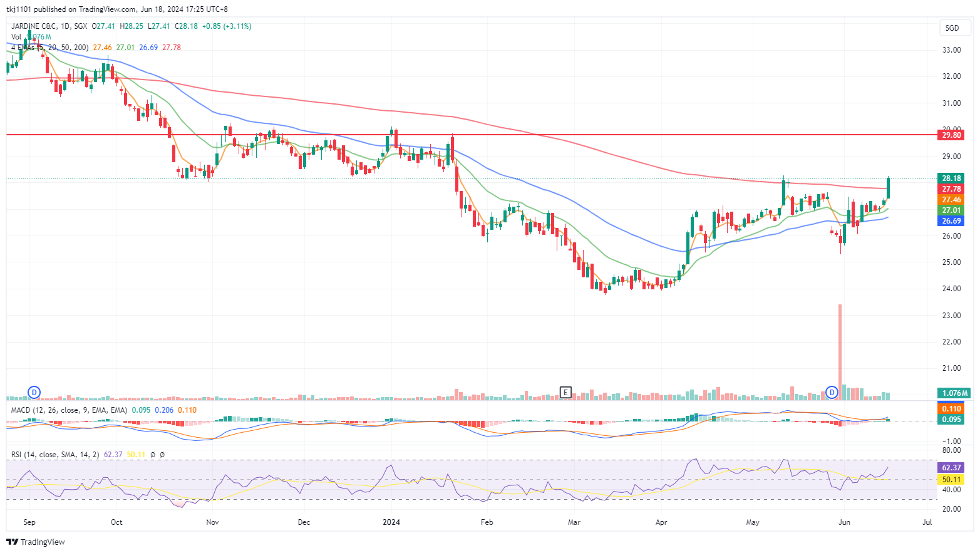Click the published by tkj1101 header text
Screen dimensions: 980x553
(117, 9)
